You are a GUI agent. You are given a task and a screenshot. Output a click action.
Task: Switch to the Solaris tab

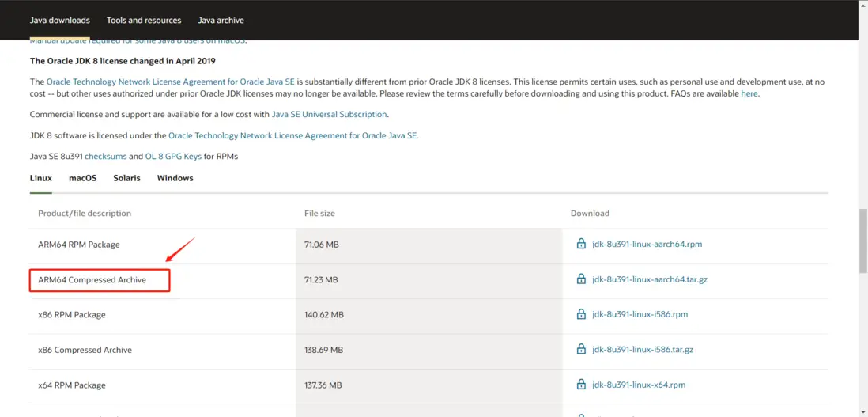(x=126, y=178)
